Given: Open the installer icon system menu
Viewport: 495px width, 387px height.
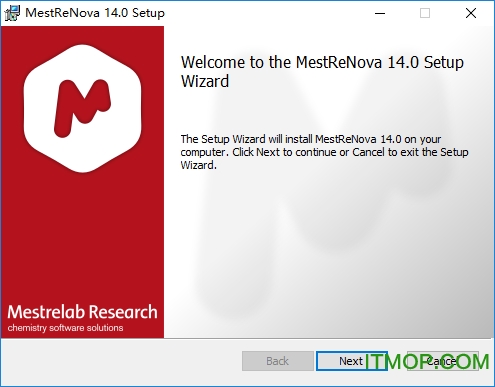Looking at the screenshot, I should point(12,13).
